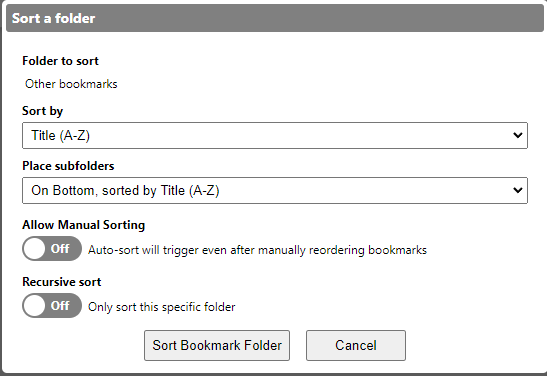Click Only sort this specific folder text

[162, 307]
